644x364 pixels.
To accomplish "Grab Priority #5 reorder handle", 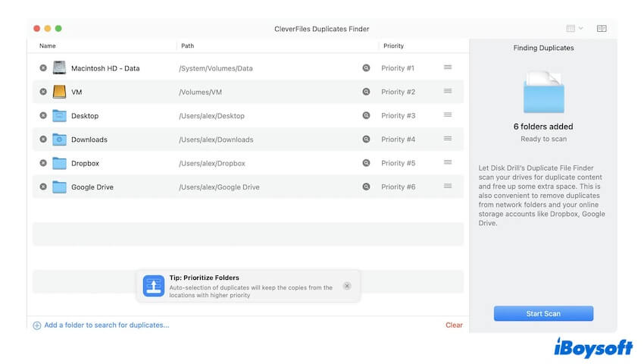I will 448,162.
